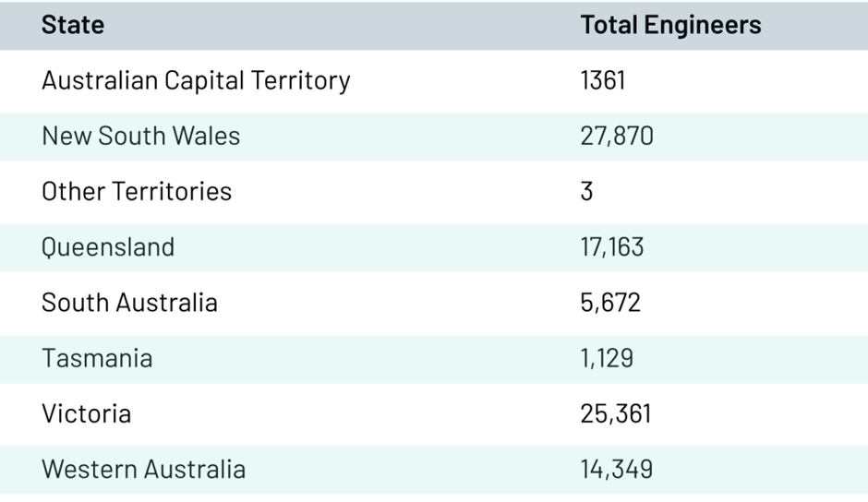Click the State column header

point(73,25)
